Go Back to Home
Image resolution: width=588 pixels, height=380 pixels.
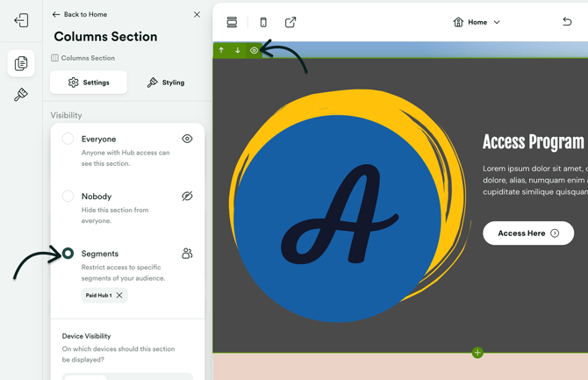(x=80, y=14)
